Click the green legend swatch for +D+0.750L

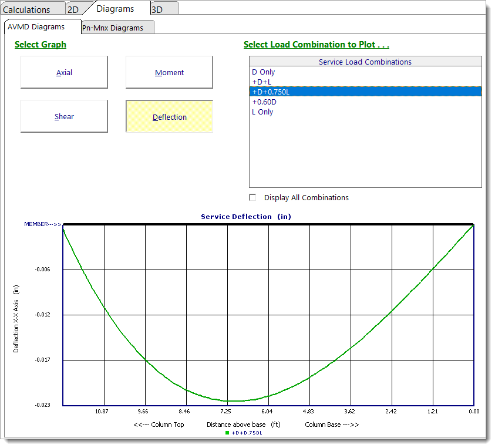pyautogui.click(x=228, y=433)
